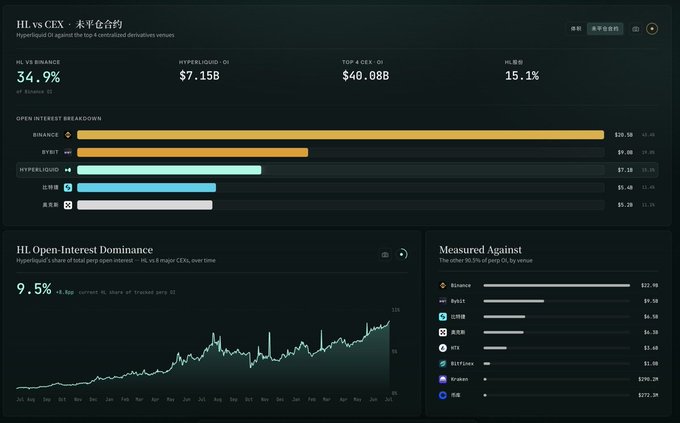The image size is (680, 423).
Task: Click the HYPERLIQUID label in breakdown
Action: tap(39, 170)
